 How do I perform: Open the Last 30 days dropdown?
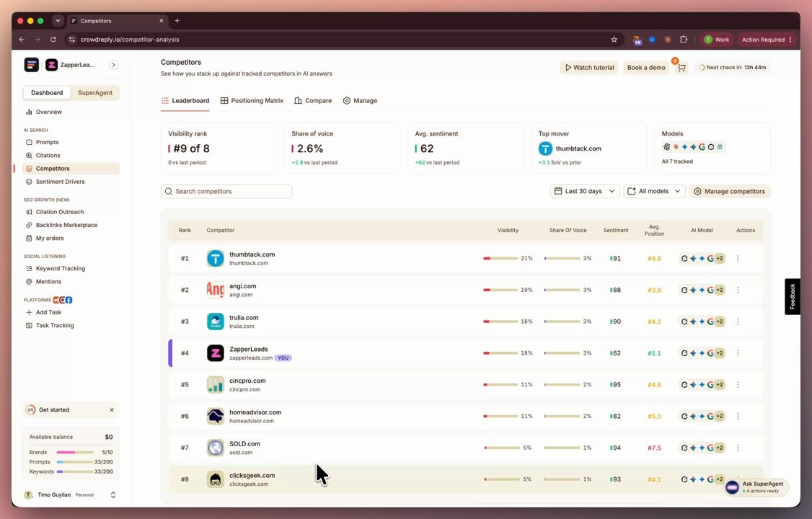pyautogui.click(x=584, y=191)
